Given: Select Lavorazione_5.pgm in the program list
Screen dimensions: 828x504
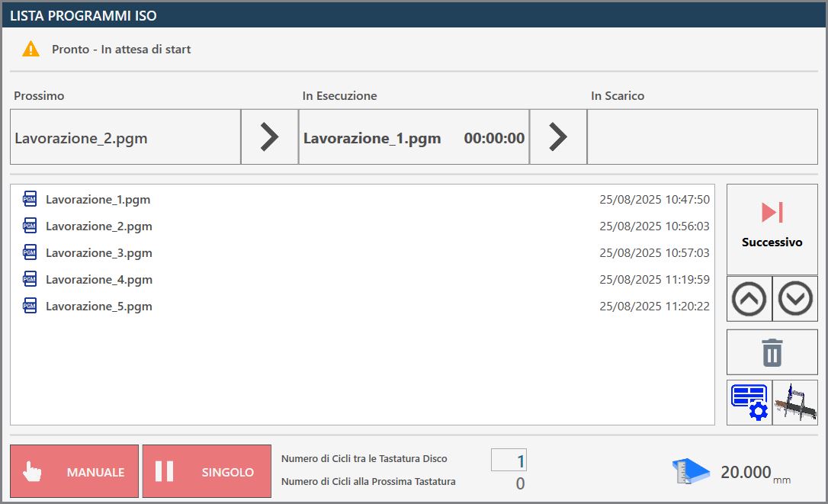Looking at the screenshot, I should coord(362,306).
